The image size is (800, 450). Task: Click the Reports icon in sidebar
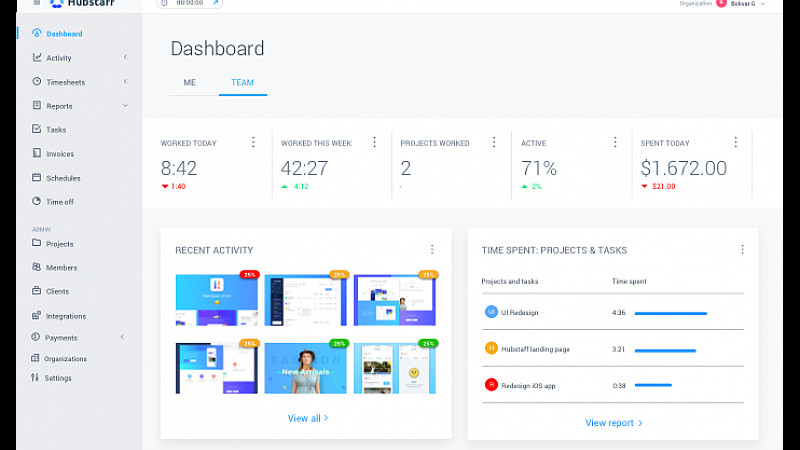[37, 105]
